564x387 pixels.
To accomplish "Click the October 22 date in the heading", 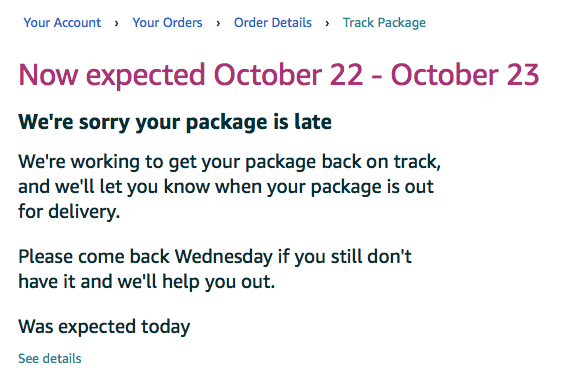I will coord(288,74).
